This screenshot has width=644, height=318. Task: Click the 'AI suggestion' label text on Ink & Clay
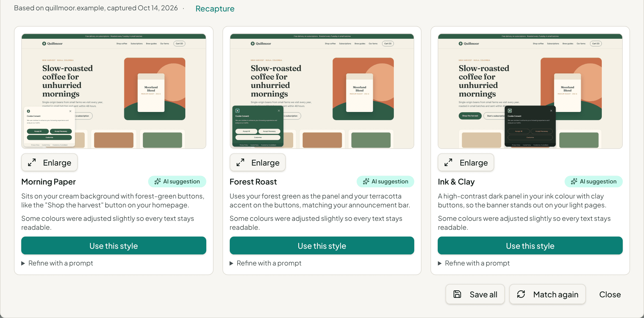pyautogui.click(x=598, y=181)
